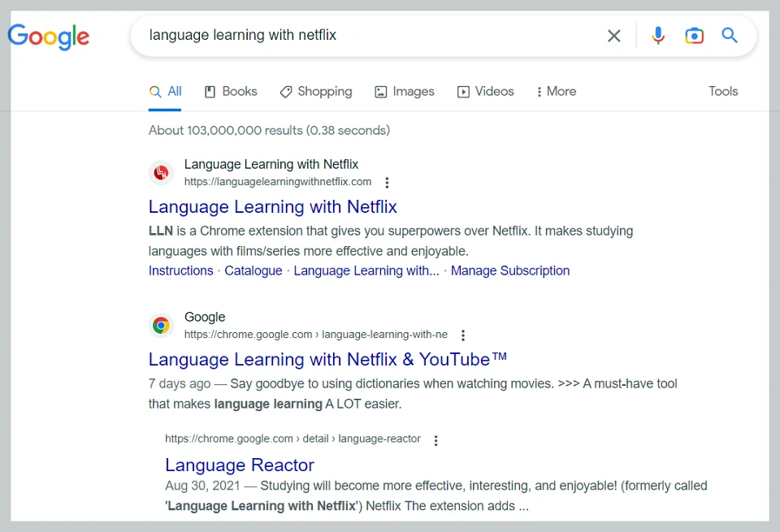780x532 pixels.
Task: Open the Shopping tab
Action: tap(315, 91)
